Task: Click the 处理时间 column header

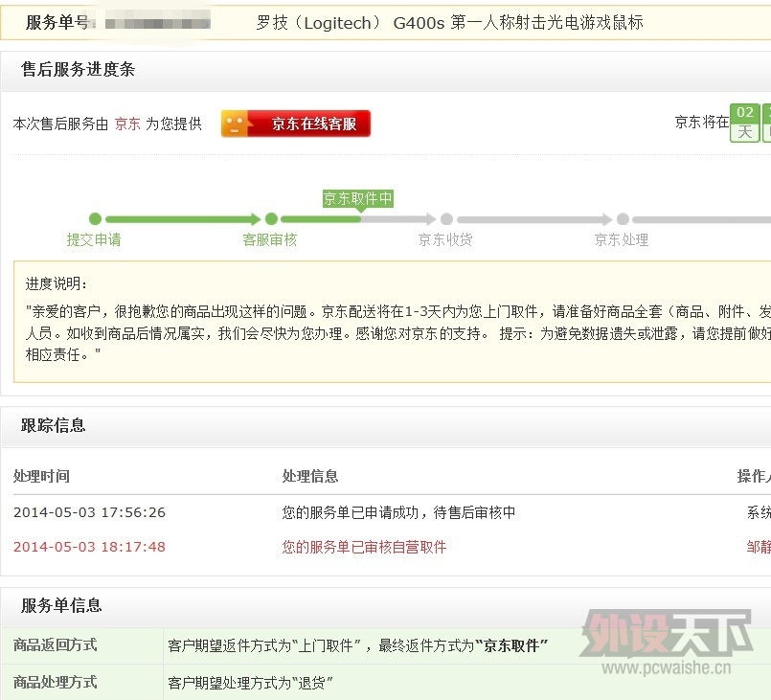Action: tap(41, 476)
